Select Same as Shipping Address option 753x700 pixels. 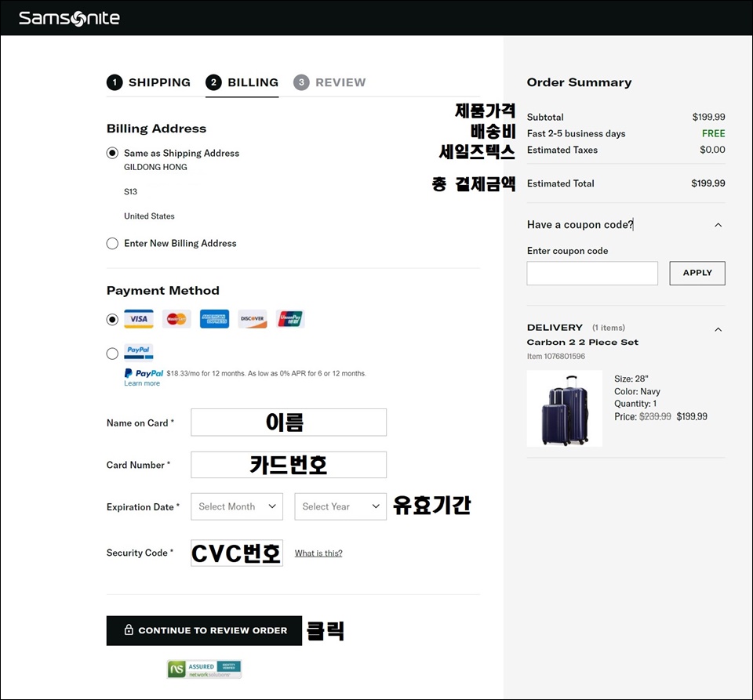point(112,153)
